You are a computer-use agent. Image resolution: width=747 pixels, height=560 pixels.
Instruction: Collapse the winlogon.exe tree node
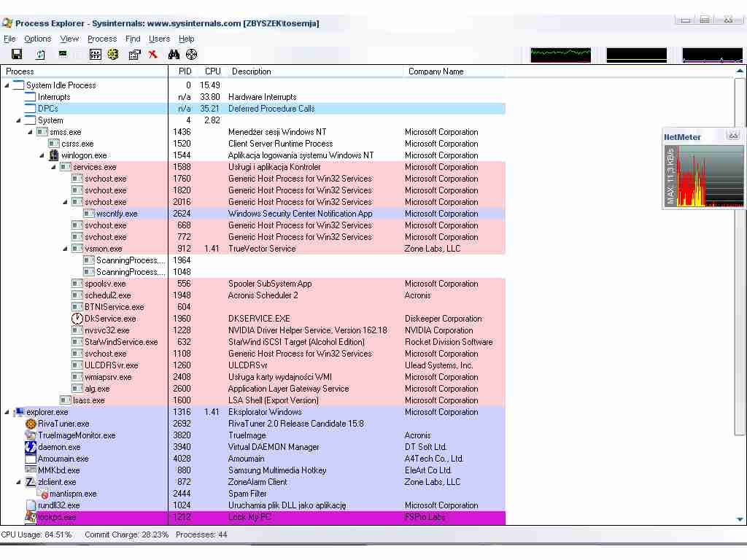(42, 155)
